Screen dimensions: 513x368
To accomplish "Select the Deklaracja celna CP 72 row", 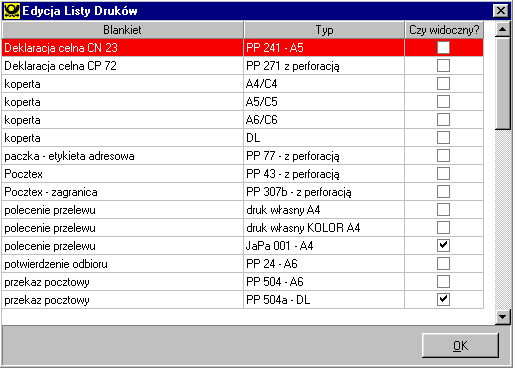I will 243,66.
